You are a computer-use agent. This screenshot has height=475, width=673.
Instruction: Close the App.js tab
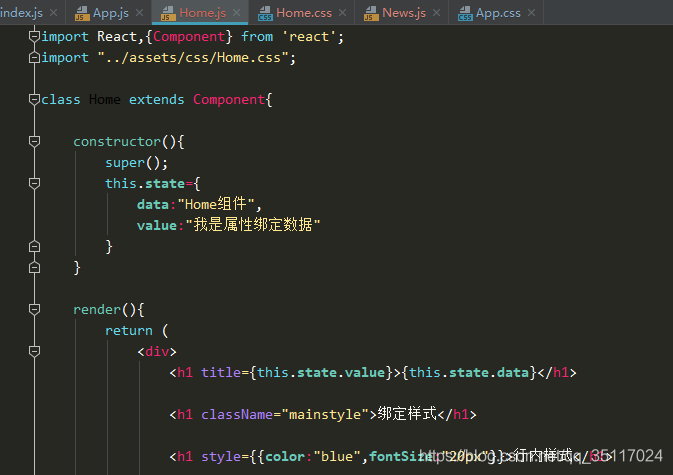coord(139,13)
